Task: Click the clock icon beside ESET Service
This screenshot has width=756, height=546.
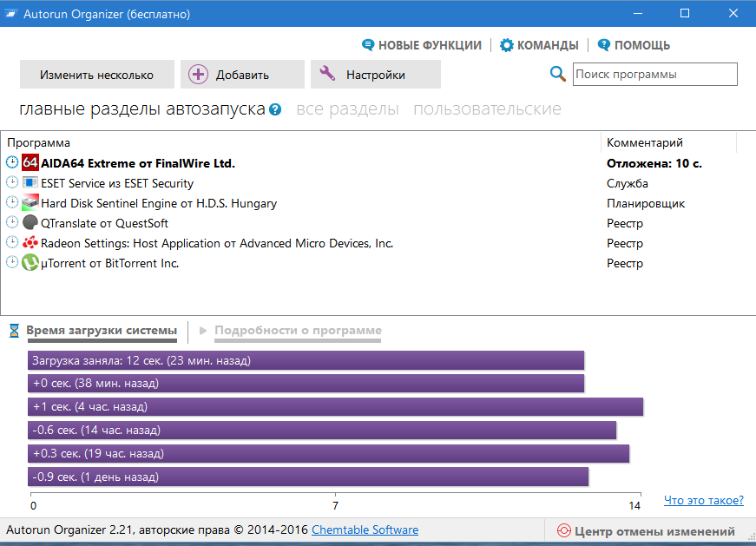Action: [x=12, y=182]
